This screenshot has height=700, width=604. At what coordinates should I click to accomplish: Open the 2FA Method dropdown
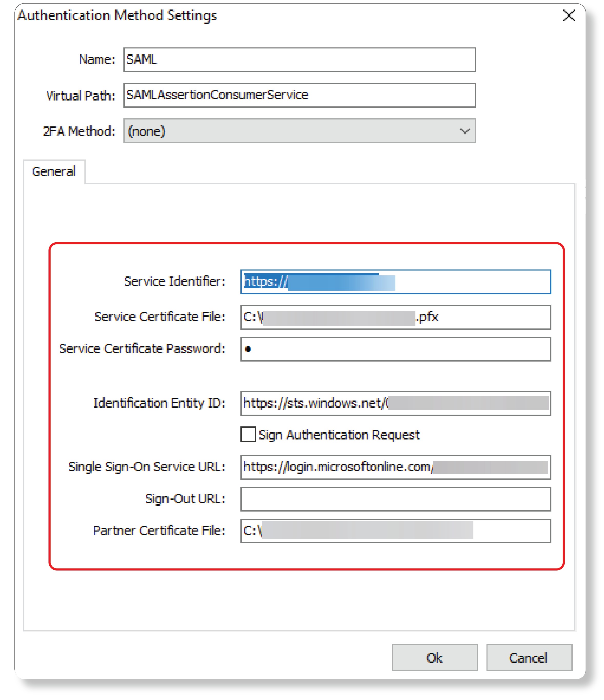click(x=299, y=131)
